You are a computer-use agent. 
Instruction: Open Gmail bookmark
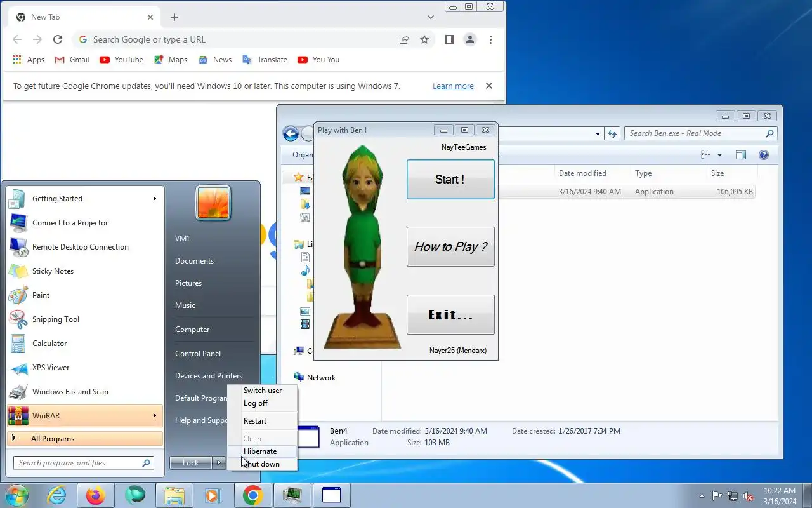72,60
